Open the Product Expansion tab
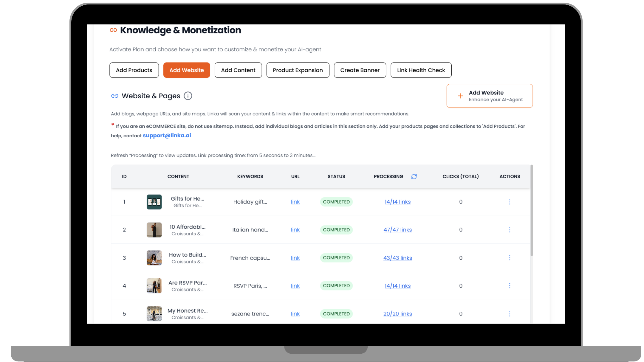Image resolution: width=644 pixels, height=362 pixels. pyautogui.click(x=298, y=70)
